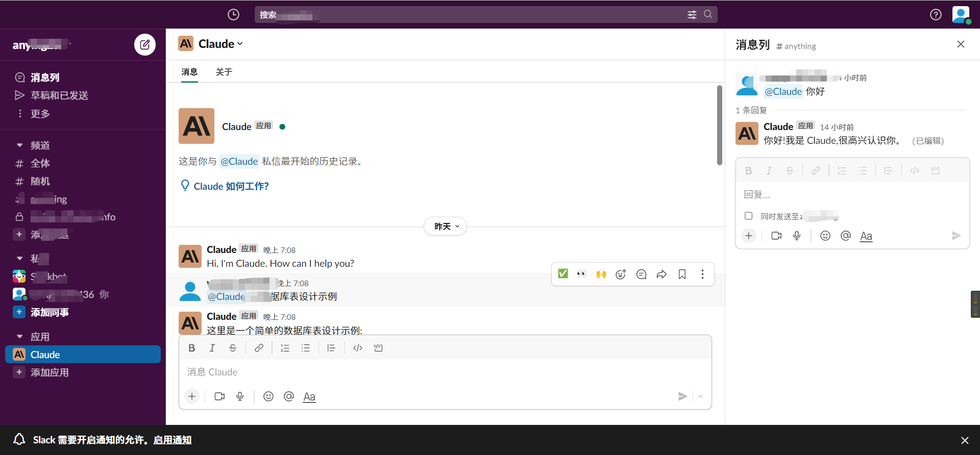Toggle bold in thread reply box
The height and width of the screenshot is (455, 980).
pos(749,171)
